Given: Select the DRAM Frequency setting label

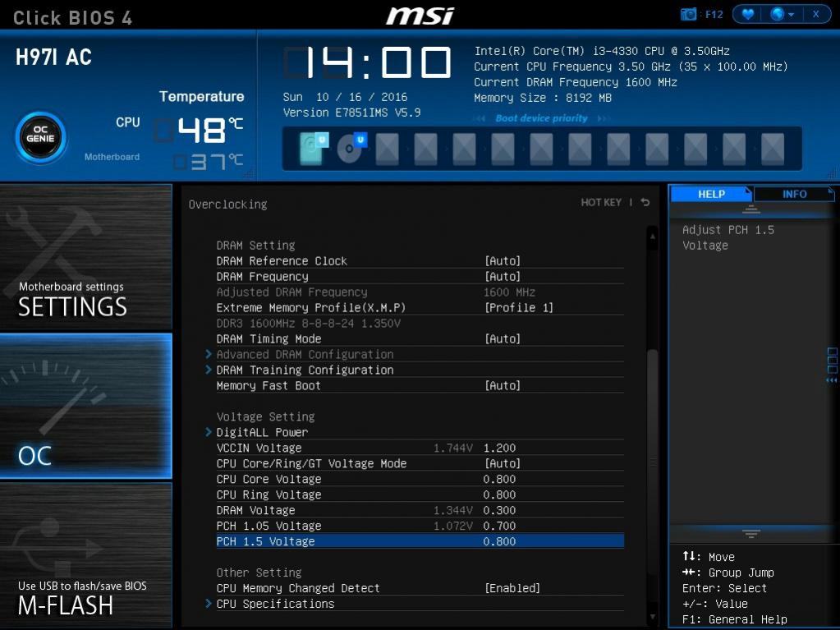Looking at the screenshot, I should [x=263, y=277].
